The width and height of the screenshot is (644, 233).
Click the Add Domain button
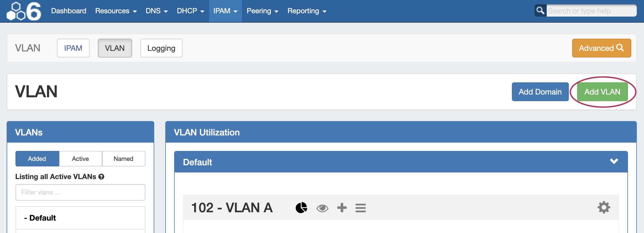[540, 92]
